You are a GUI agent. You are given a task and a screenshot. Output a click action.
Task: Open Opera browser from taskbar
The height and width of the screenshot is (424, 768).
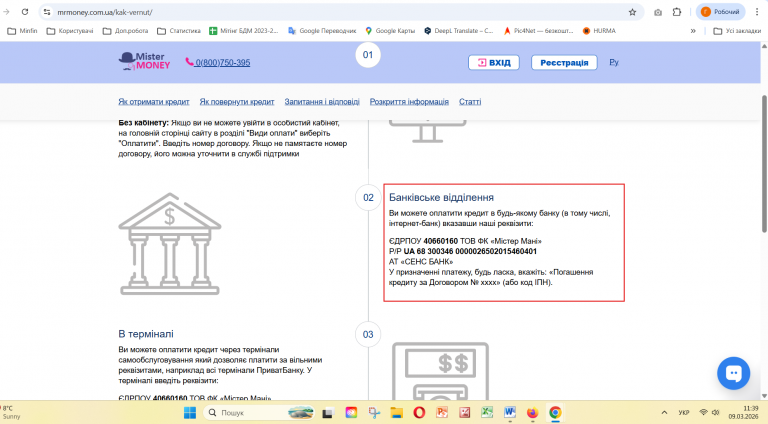(419, 413)
